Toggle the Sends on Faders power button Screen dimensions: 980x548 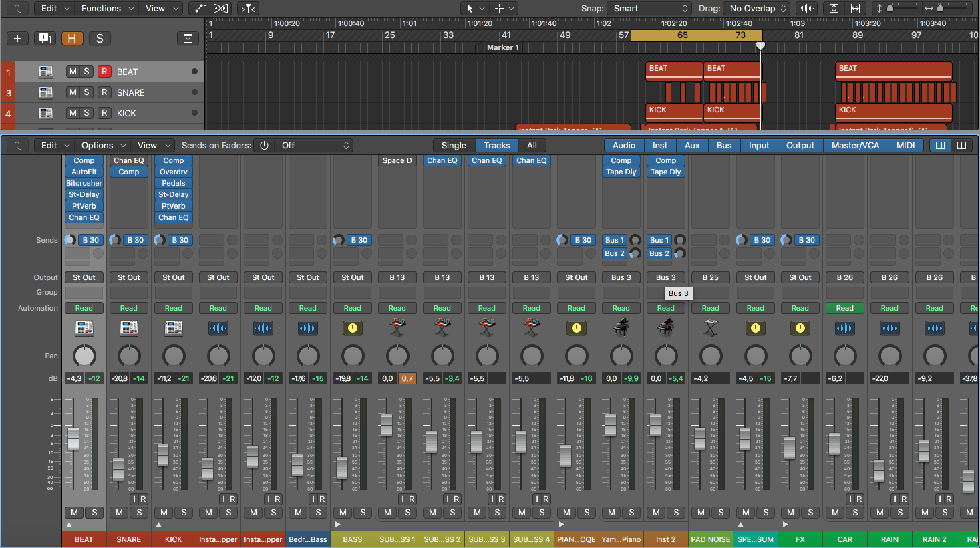[x=264, y=146]
